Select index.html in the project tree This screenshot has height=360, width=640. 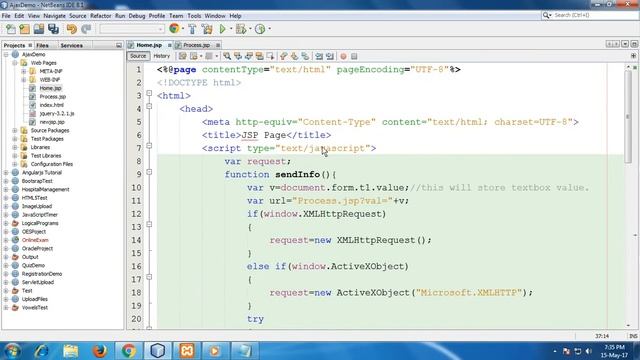click(51, 105)
